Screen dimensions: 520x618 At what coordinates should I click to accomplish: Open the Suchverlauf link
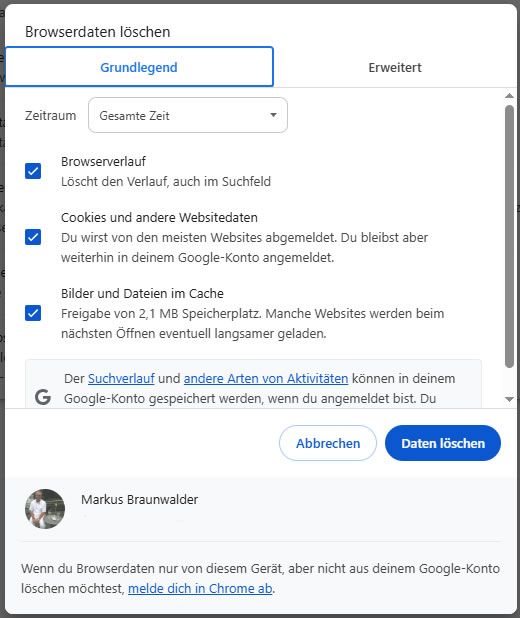click(x=121, y=378)
